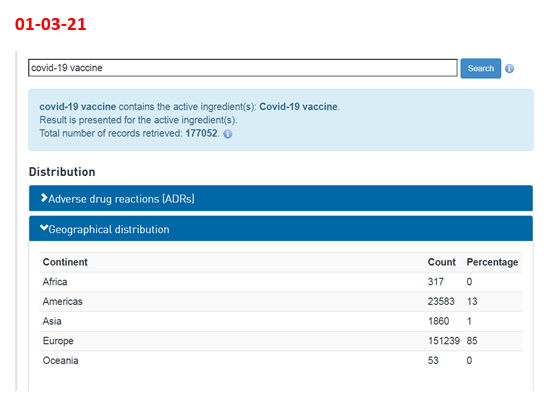
Task: Focus the covid-19 vaccine search field
Action: point(243,68)
